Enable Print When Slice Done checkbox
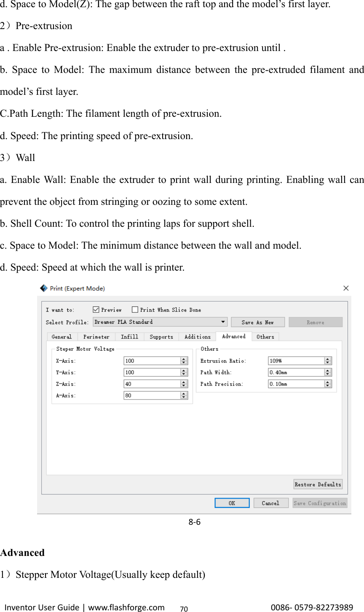 [x=135, y=309]
